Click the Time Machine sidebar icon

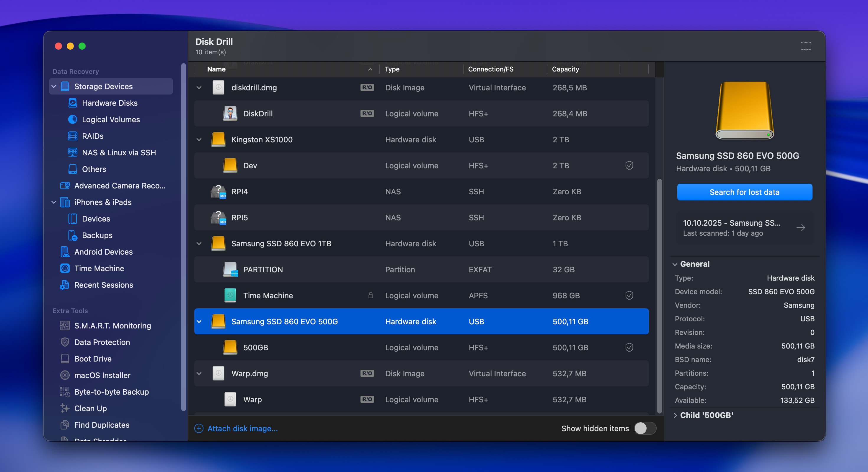[x=65, y=268]
